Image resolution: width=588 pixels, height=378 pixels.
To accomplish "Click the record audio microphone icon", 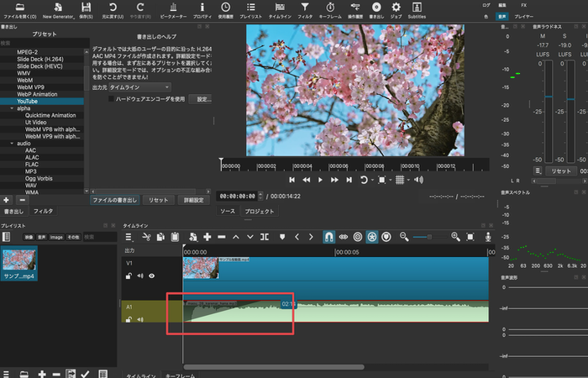I will click(x=488, y=238).
